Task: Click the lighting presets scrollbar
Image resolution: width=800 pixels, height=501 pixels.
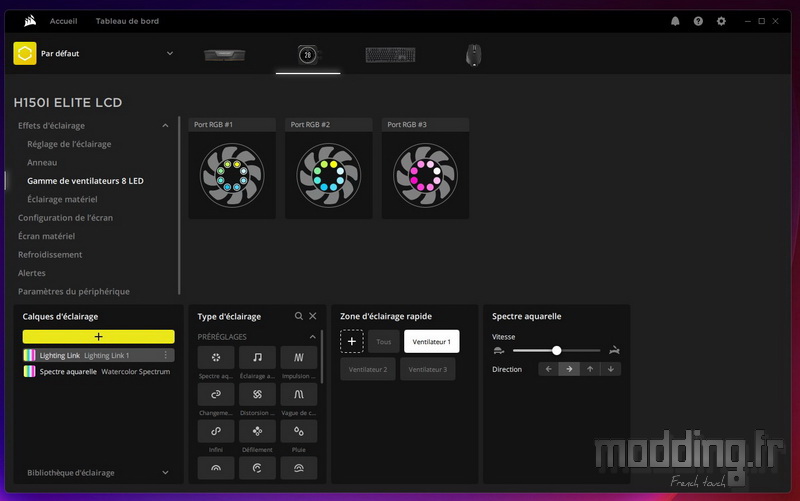Action: tap(321, 357)
